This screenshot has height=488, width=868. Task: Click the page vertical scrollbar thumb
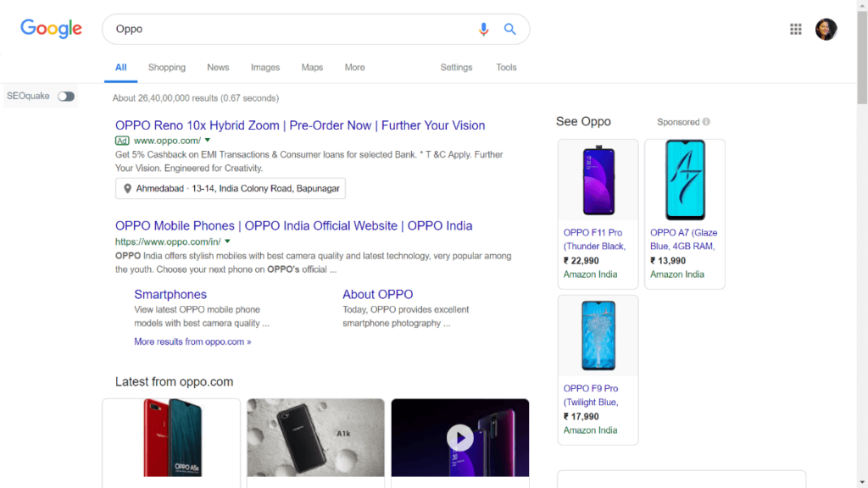pos(862,57)
